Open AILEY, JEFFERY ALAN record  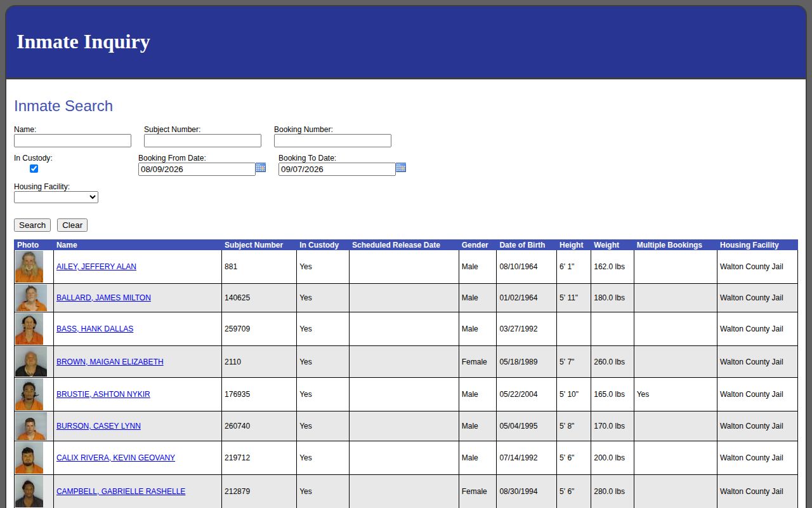(x=96, y=267)
